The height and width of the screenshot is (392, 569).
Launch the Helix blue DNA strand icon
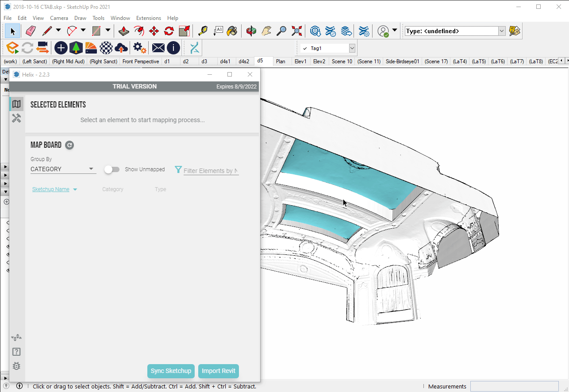coord(195,48)
